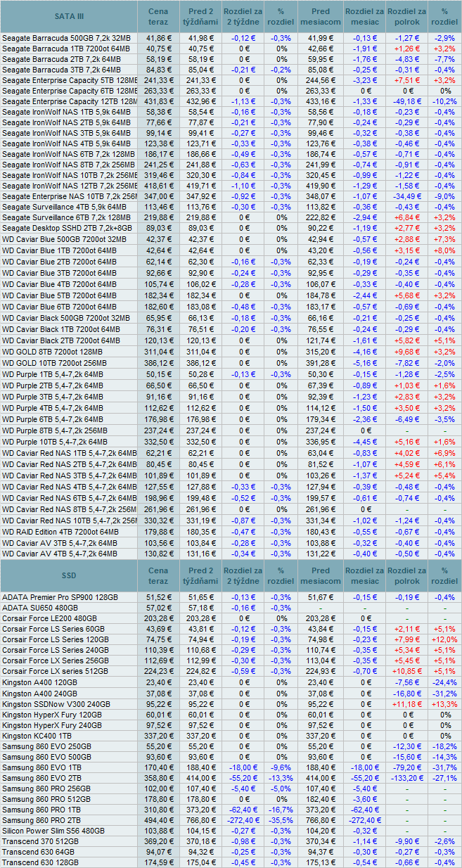Click -34,49 € half-year difference for Enterprise NAS 10TB
This screenshot has width=462, height=868.
406,198
